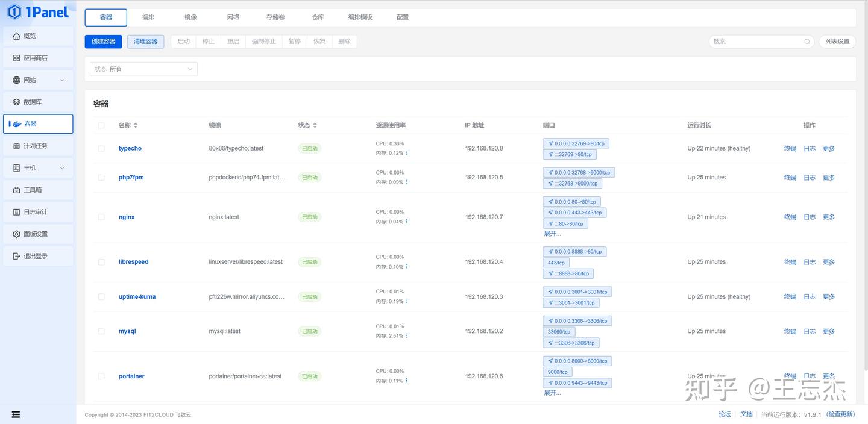Check the typecho row checkbox
Screen dimensions: 868x424
coord(101,148)
